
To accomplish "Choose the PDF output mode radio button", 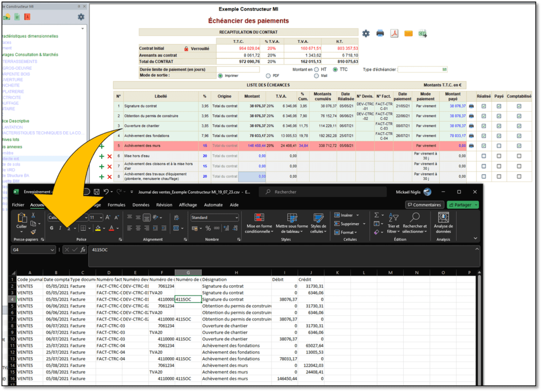I will [x=268, y=76].
